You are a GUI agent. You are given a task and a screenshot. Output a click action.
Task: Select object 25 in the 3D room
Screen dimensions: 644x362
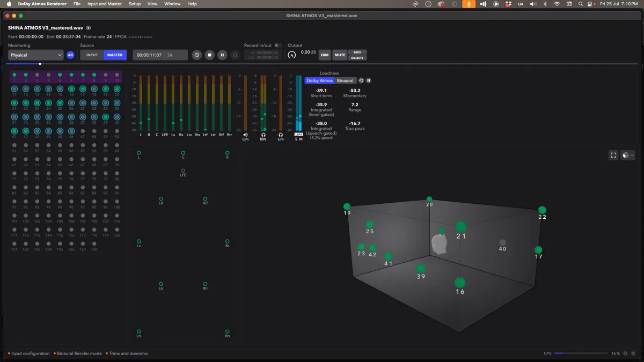tap(370, 225)
